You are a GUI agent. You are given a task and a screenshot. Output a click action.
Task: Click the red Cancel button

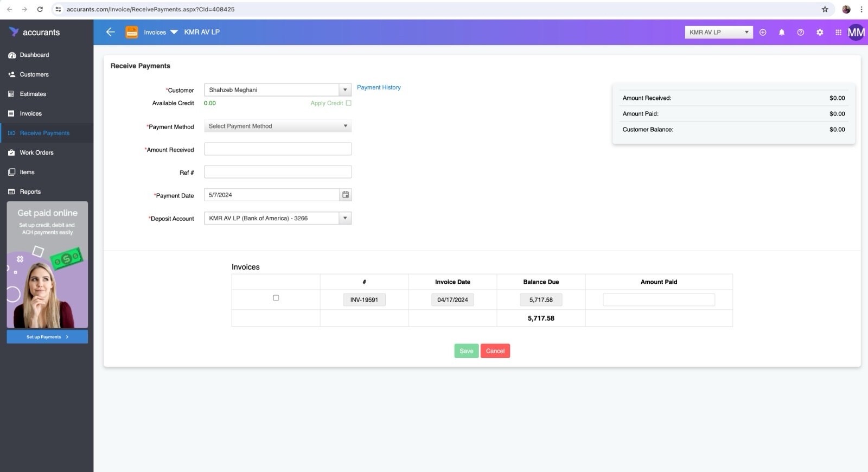tap(495, 351)
